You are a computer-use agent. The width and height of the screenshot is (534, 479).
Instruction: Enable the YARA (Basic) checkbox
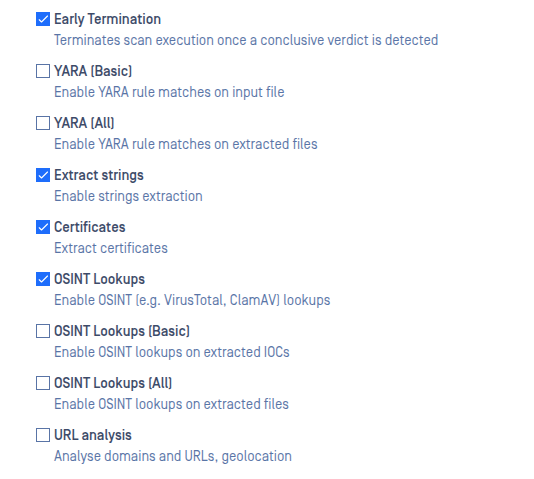pos(43,71)
